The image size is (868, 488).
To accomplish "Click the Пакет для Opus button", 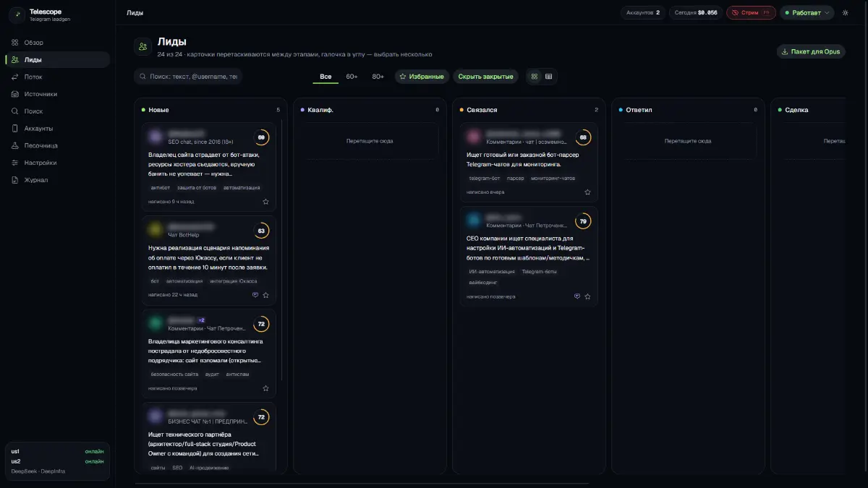I will point(811,52).
